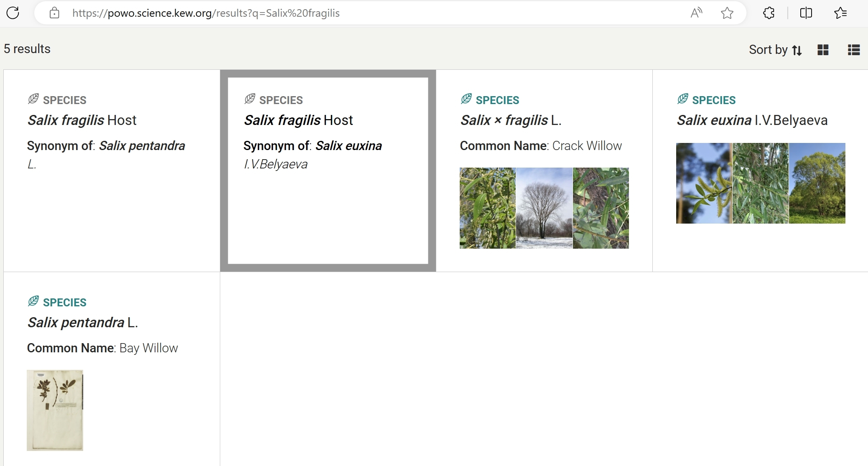Click yellow catkin photo of Salix euxina
The height and width of the screenshot is (466, 868).
704,183
